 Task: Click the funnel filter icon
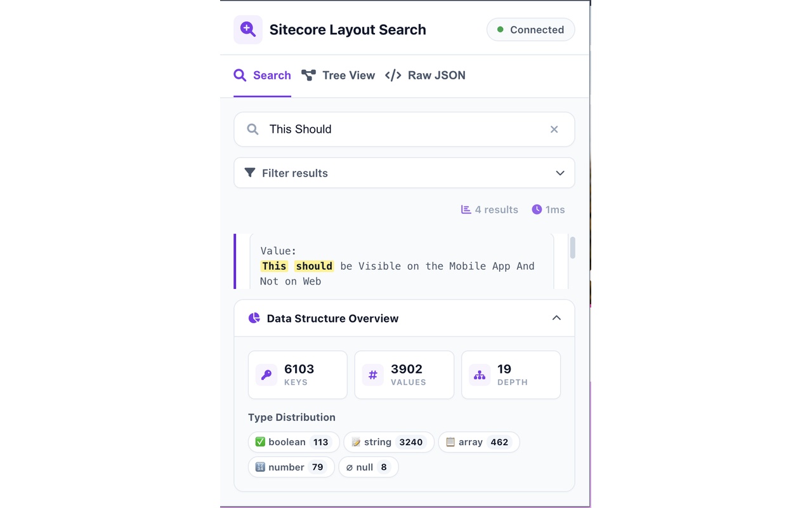point(250,173)
